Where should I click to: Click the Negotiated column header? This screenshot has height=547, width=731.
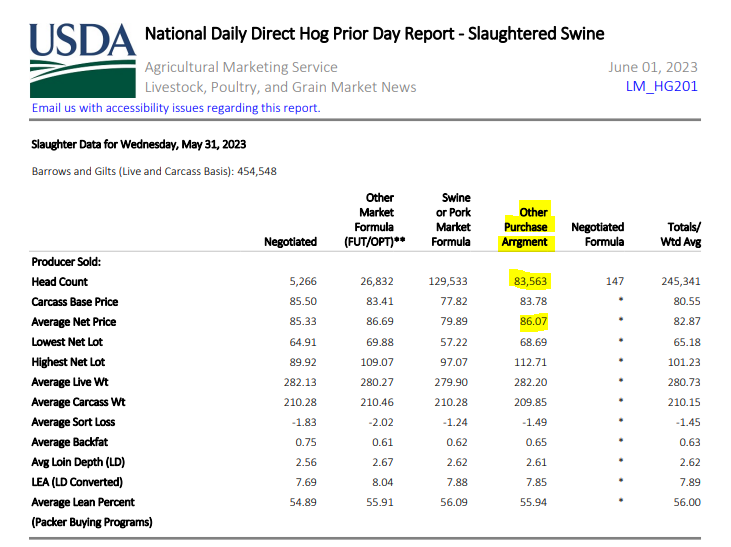290,242
